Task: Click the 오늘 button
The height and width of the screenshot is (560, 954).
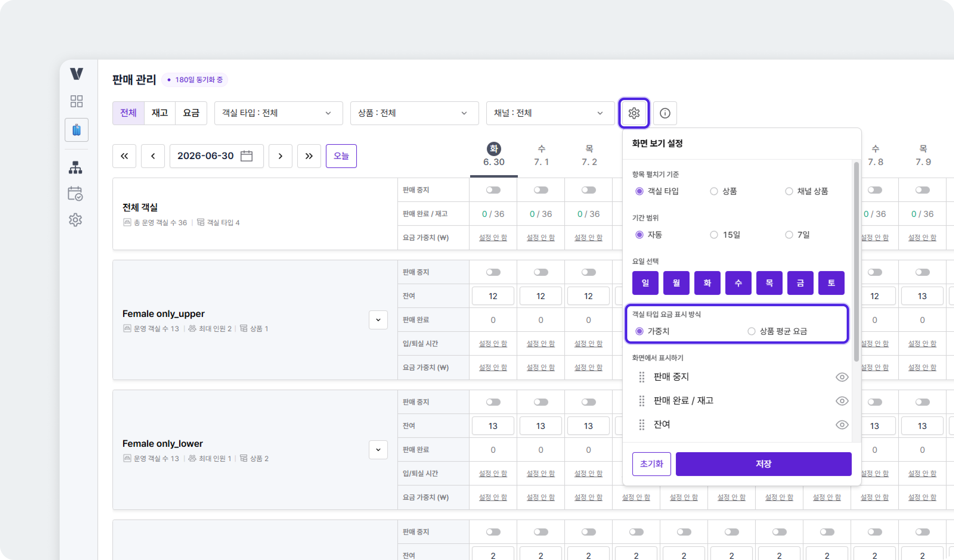Action: pyautogui.click(x=341, y=156)
